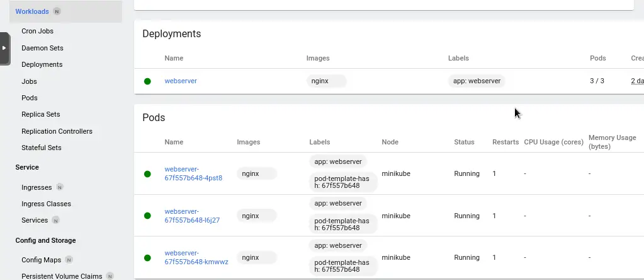Click the N badge beside Ingresses
This screenshot has height=280, width=644.
[60, 187]
